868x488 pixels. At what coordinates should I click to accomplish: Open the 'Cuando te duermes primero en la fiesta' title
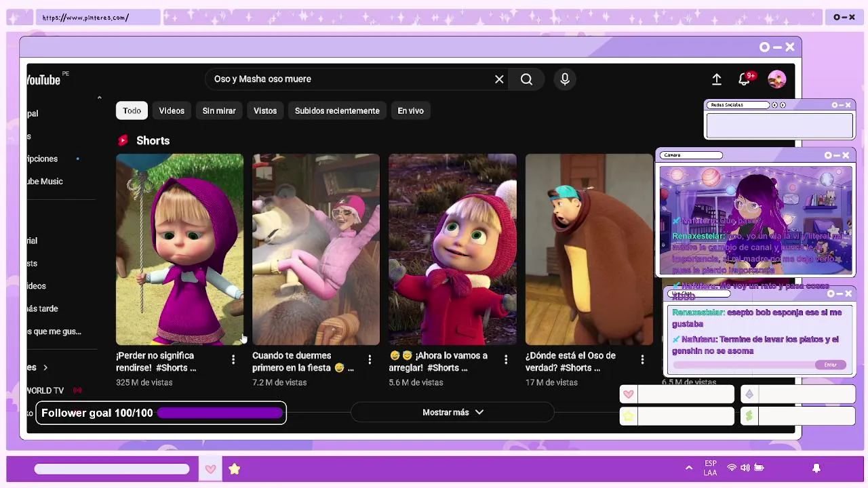[303, 361]
